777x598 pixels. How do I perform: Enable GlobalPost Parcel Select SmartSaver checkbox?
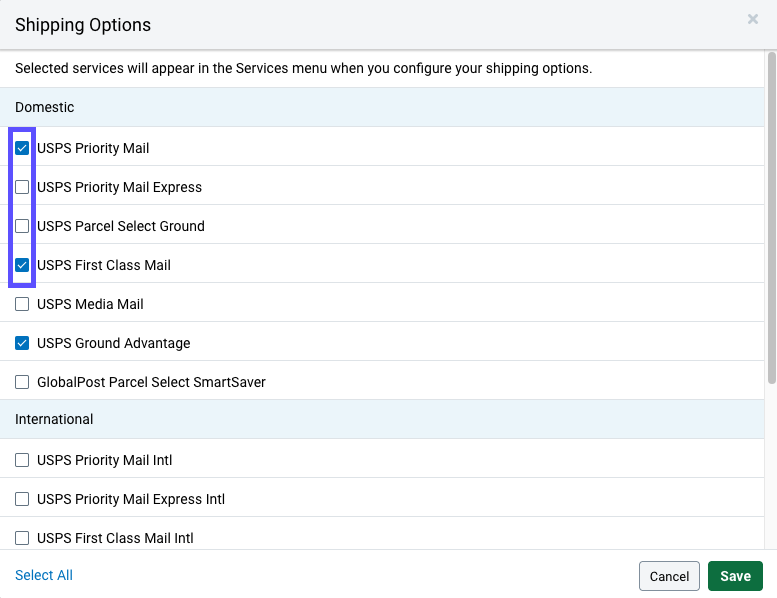[x=22, y=382]
